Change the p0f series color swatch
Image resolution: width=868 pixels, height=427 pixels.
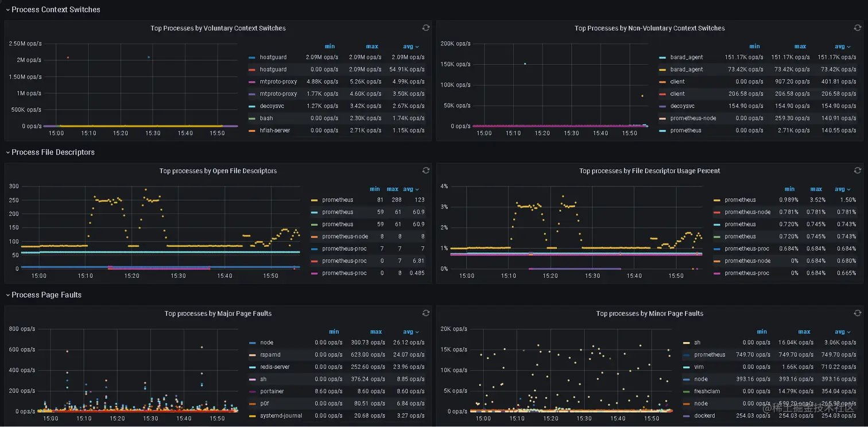click(x=252, y=403)
